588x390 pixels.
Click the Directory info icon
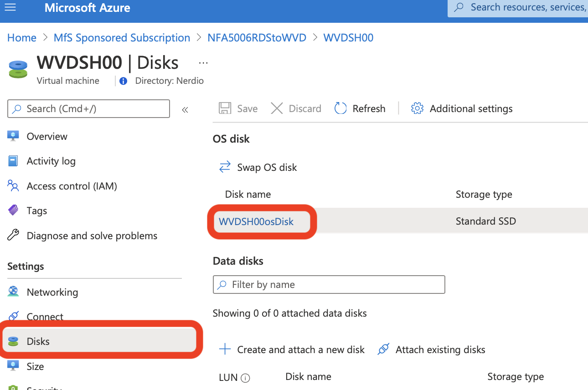123,81
